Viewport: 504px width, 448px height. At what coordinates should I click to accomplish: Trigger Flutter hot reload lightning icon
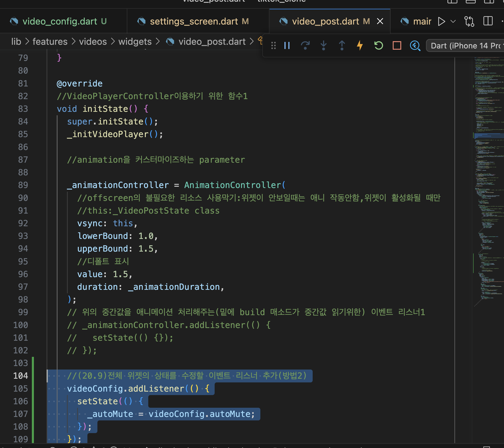[360, 46]
